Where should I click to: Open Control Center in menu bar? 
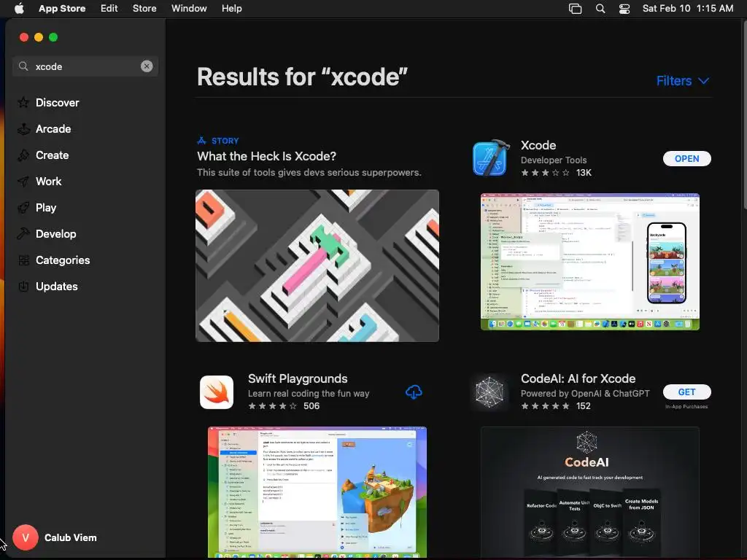coord(624,9)
